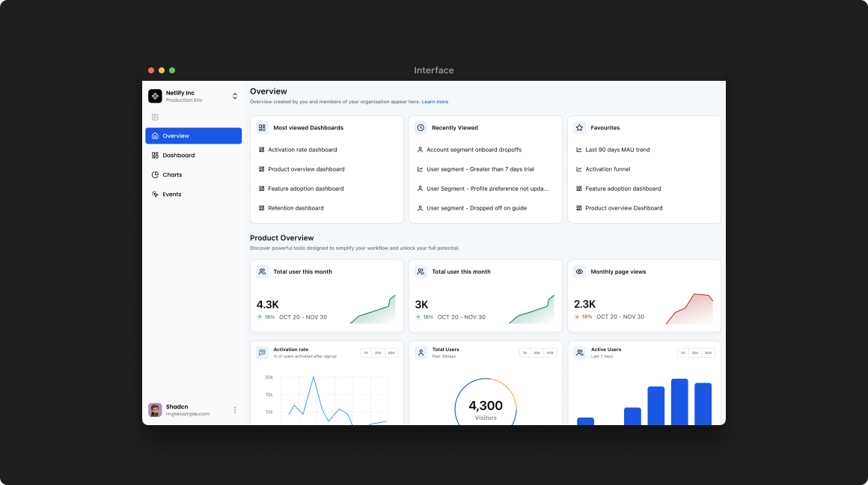
Task: Select the 7d range on Activation rate chart
Action: point(365,353)
